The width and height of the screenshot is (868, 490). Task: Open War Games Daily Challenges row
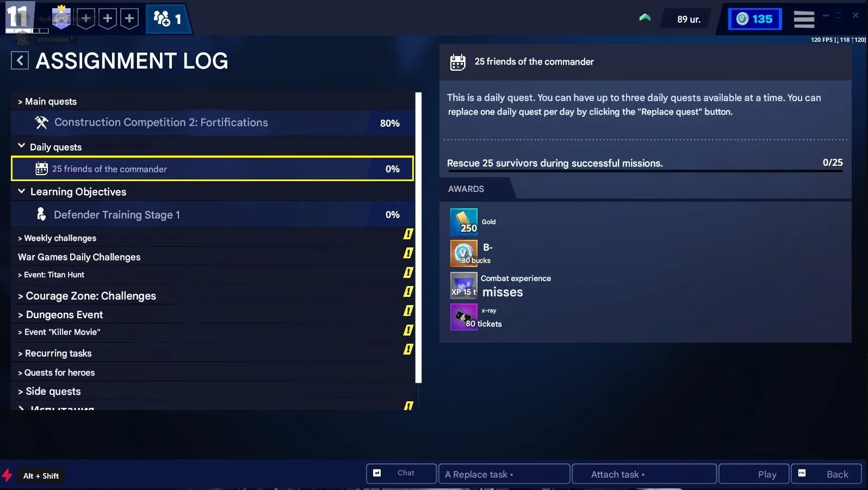click(x=212, y=257)
